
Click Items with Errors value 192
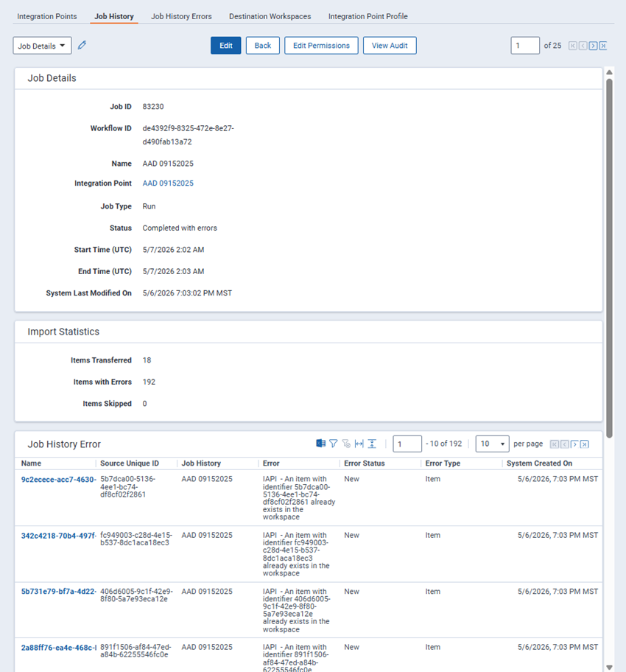(x=149, y=382)
